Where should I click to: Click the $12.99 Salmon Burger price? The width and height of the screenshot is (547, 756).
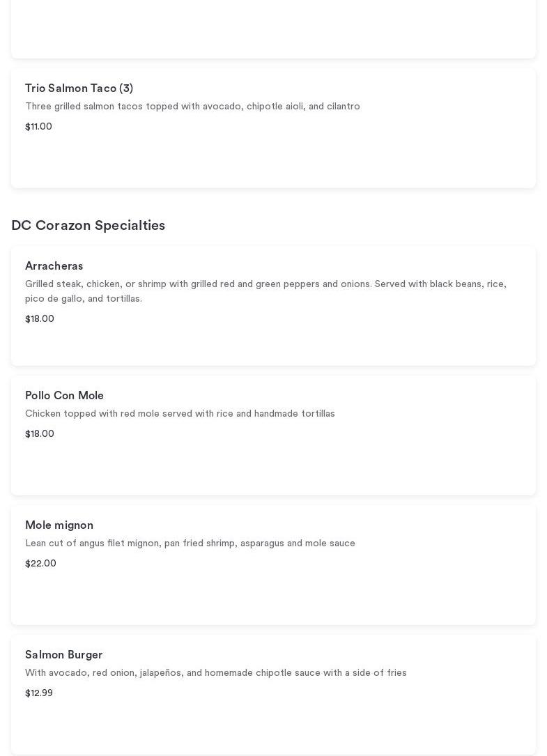click(39, 693)
